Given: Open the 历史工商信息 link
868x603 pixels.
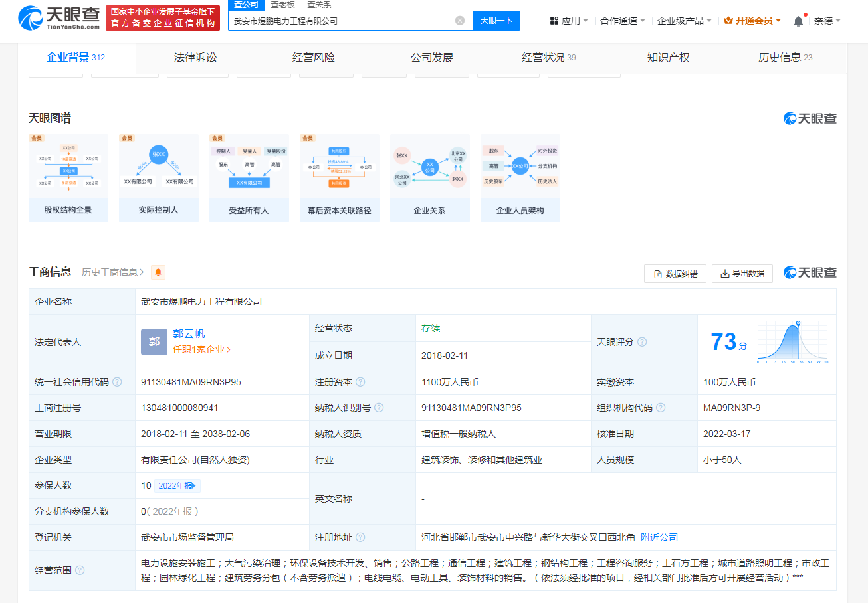Looking at the screenshot, I should pos(113,272).
